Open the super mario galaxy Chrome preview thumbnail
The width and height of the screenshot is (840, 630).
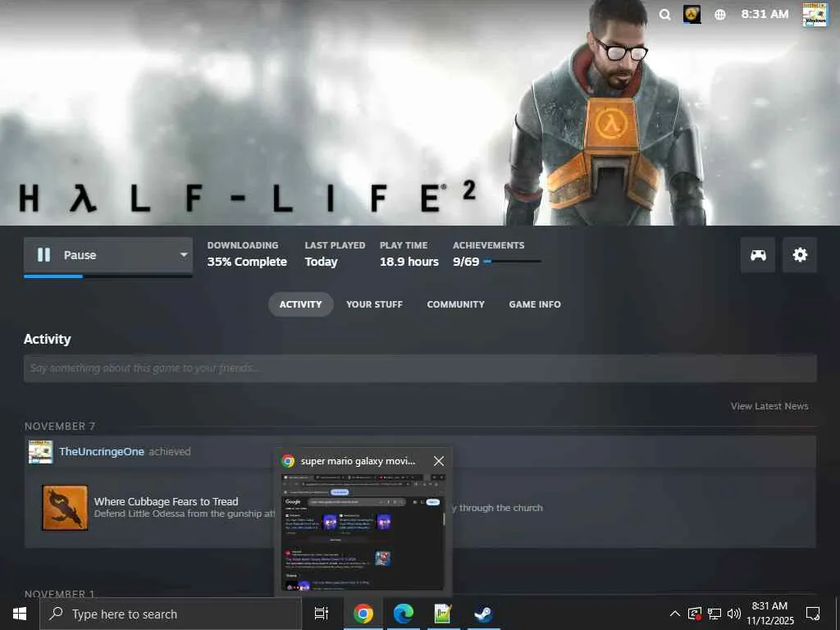pos(363,532)
